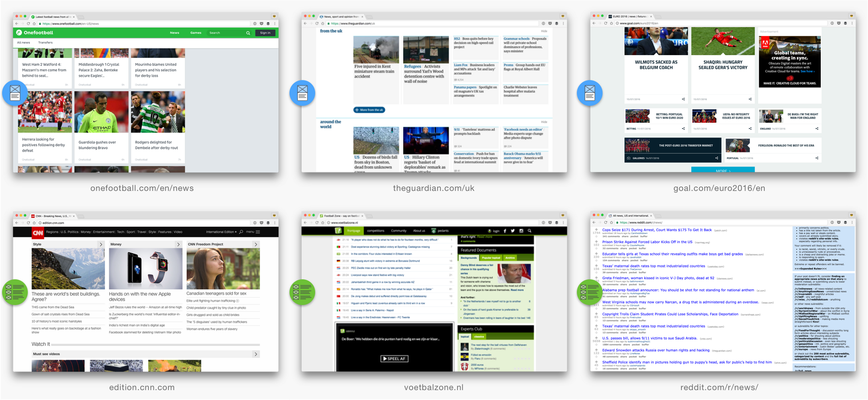Image resolution: width=868 pixels, height=400 pixels.
Task: Click the green list badge beside CNN window
Action: (15, 292)
